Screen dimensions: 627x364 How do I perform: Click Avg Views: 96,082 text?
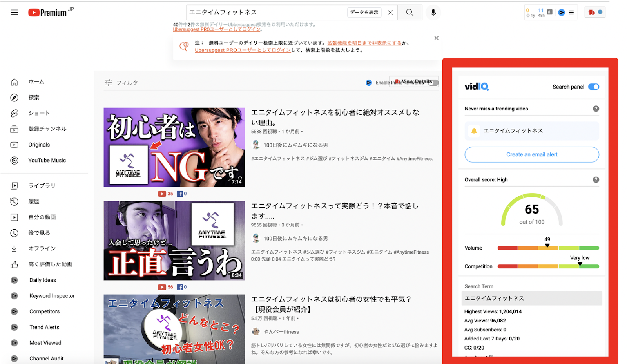pyautogui.click(x=485, y=321)
